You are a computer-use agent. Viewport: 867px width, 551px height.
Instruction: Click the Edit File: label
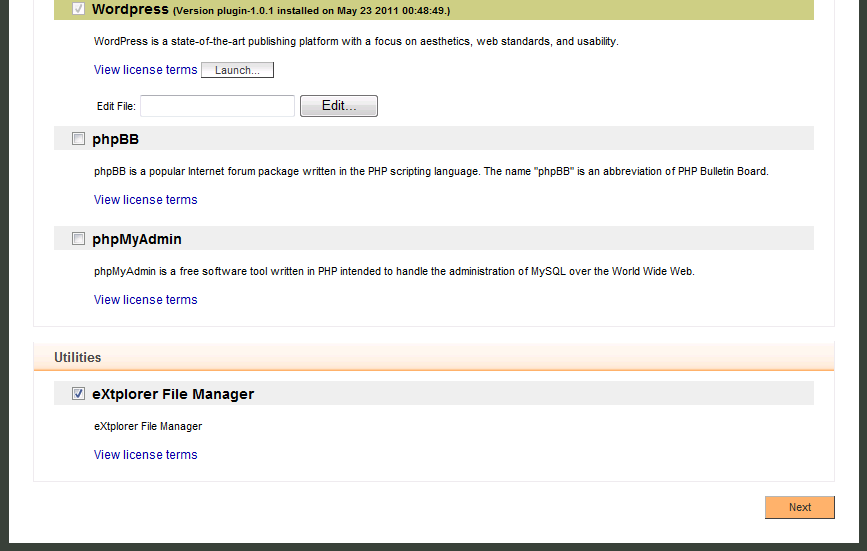click(x=116, y=106)
